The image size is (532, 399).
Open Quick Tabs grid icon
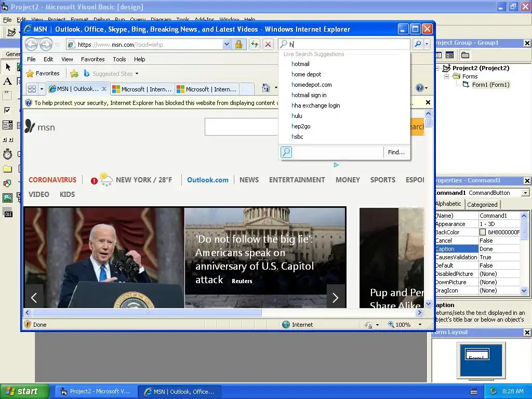click(32, 89)
